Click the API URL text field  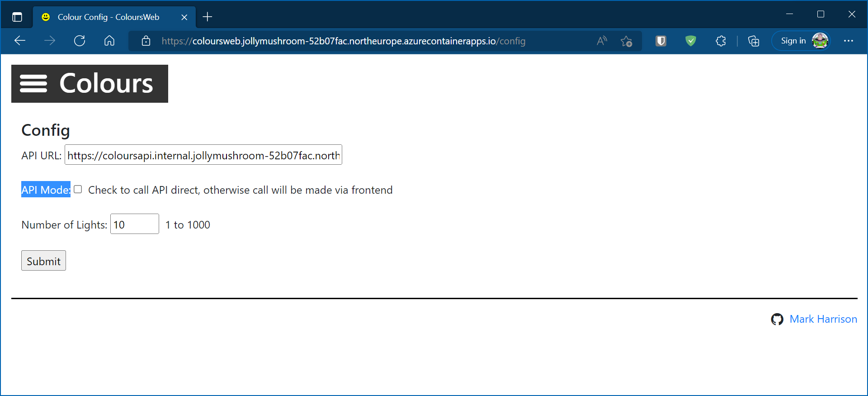(203, 155)
